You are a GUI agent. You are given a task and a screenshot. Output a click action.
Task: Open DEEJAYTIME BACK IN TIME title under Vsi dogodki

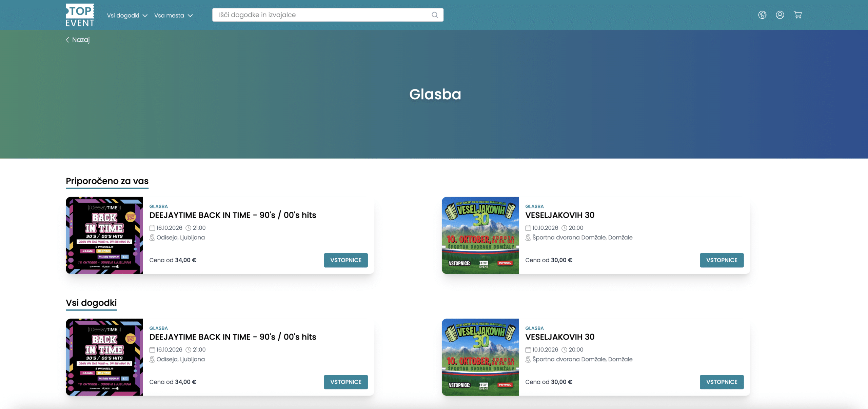coord(233,337)
